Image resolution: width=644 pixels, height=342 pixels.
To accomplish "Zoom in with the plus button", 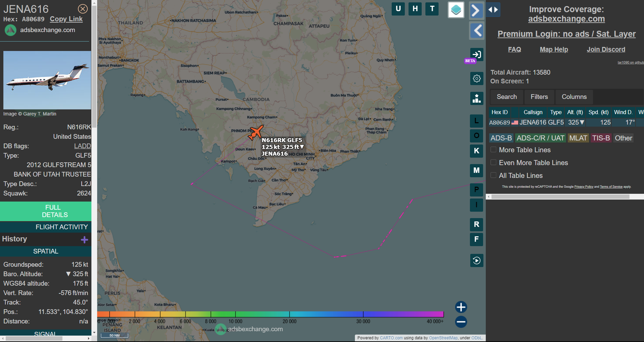I will pyautogui.click(x=461, y=307).
